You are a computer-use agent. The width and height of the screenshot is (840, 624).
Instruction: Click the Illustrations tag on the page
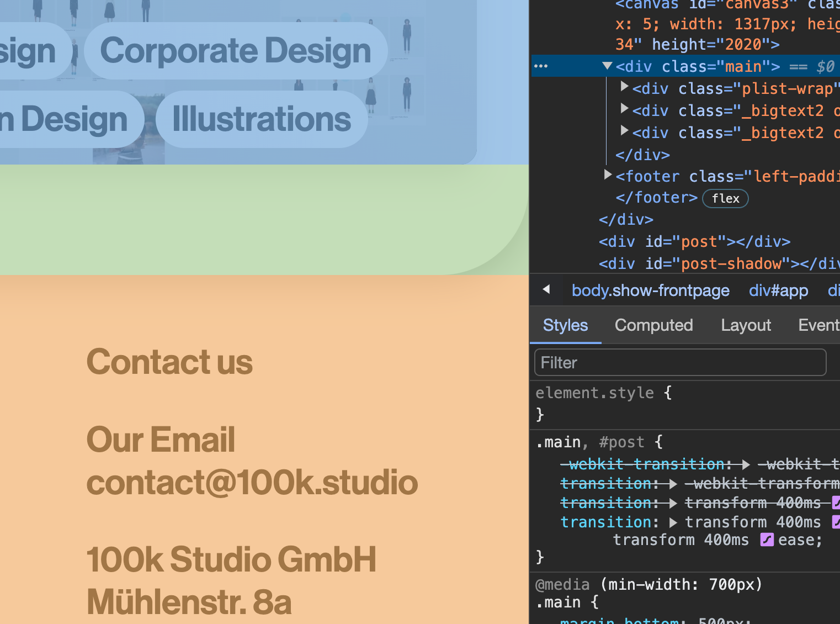point(262,119)
